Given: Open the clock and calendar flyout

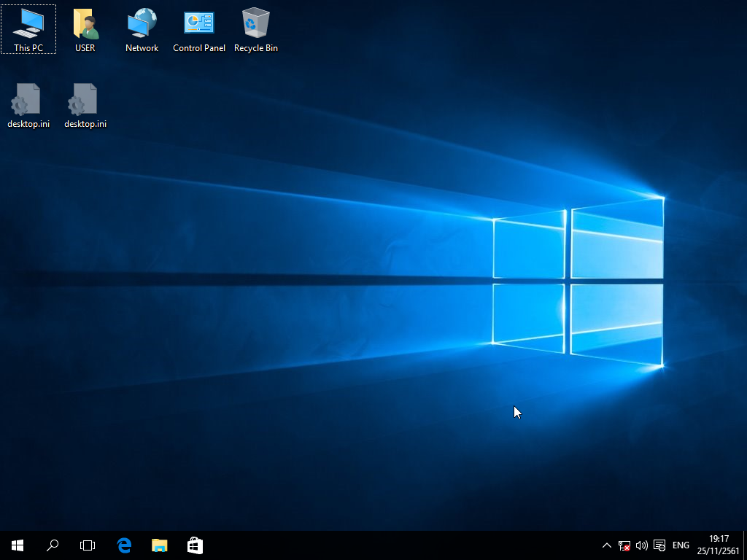Looking at the screenshot, I should [719, 545].
